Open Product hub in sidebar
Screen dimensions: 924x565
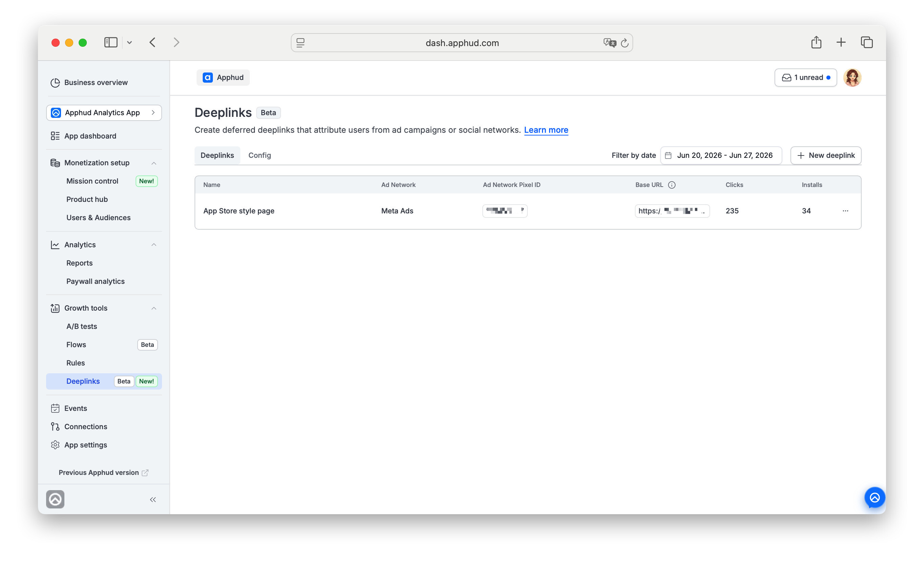coord(87,200)
